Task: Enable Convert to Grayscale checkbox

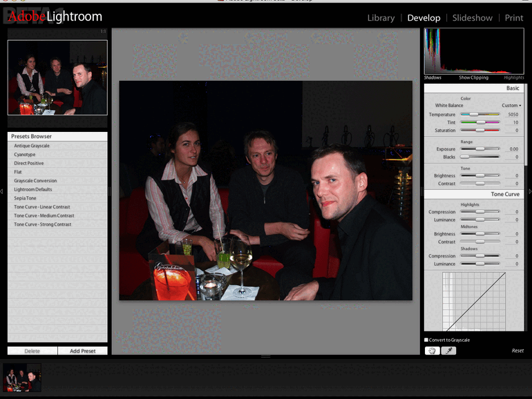Action: click(x=426, y=340)
